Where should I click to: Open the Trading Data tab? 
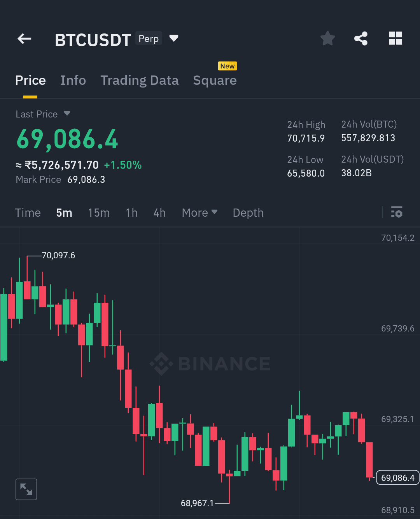coord(139,80)
